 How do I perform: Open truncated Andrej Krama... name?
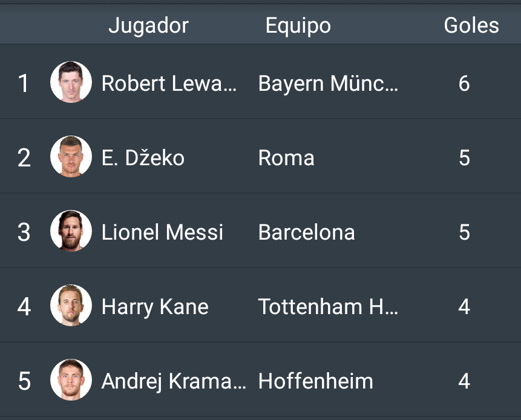coord(174,381)
